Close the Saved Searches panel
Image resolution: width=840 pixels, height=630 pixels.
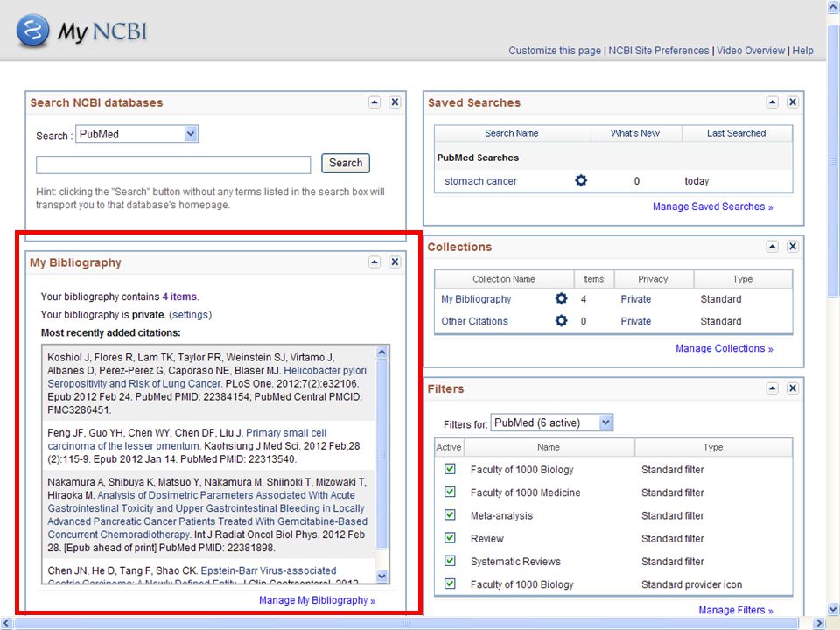click(x=793, y=101)
